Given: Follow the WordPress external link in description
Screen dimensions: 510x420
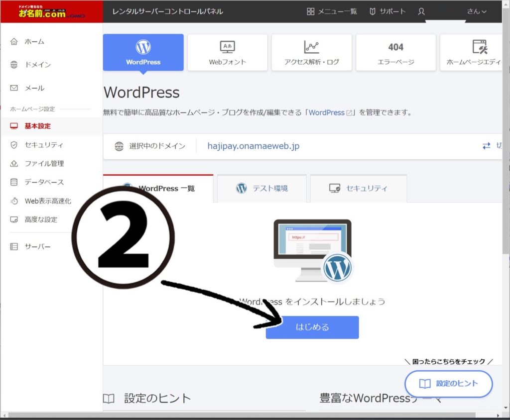Looking at the screenshot, I should (331, 112).
